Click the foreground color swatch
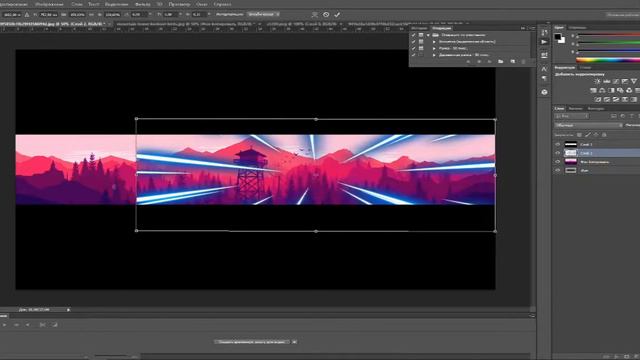Screen dimensions: 640x360 tap(558, 36)
